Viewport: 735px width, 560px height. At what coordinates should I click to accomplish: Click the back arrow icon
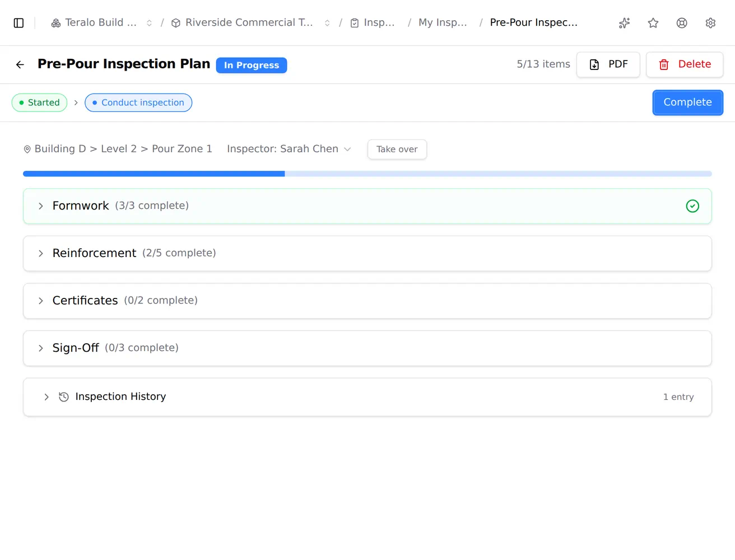point(20,64)
